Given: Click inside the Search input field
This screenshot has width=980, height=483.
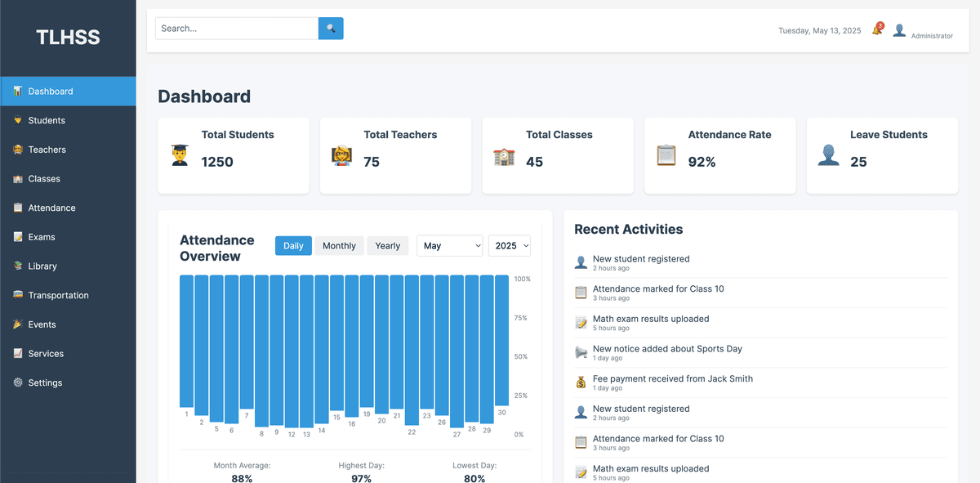Looking at the screenshot, I should (236, 28).
